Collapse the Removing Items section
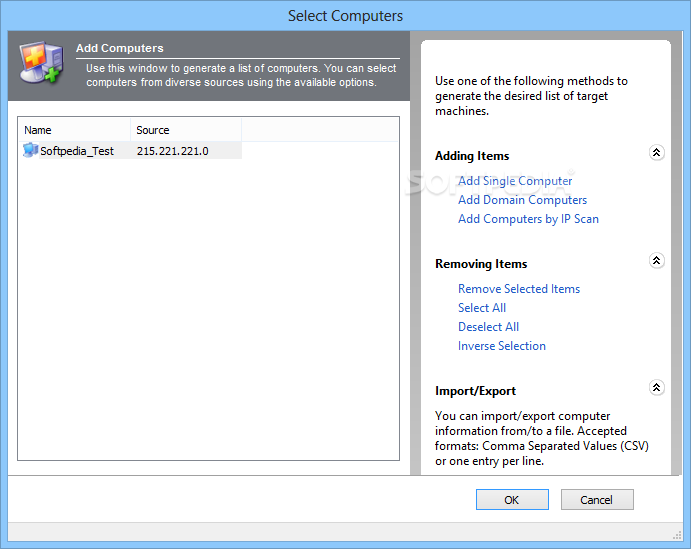Screen dimensions: 691x549 [656, 260]
